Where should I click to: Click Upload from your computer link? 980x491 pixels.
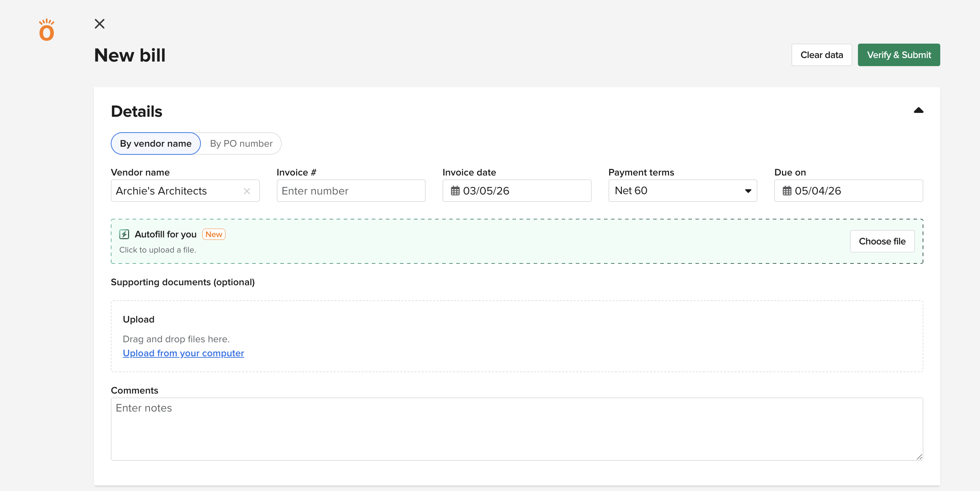[x=183, y=353]
